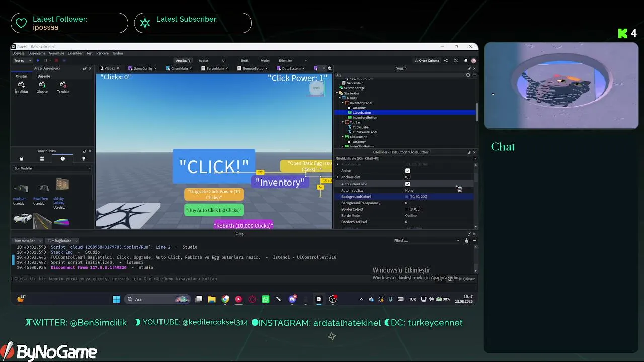
Task: Show more script tabs with the arrow
Action: pyautogui.click(x=323, y=68)
